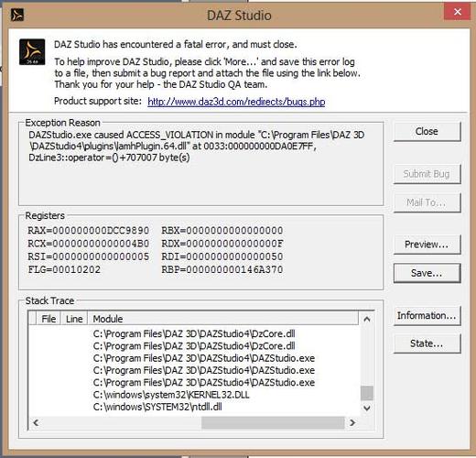Image resolution: width=476 pixels, height=458 pixels.
Task: Click the vertical scrollbar thumb in Stack Trace
Action: (367, 393)
